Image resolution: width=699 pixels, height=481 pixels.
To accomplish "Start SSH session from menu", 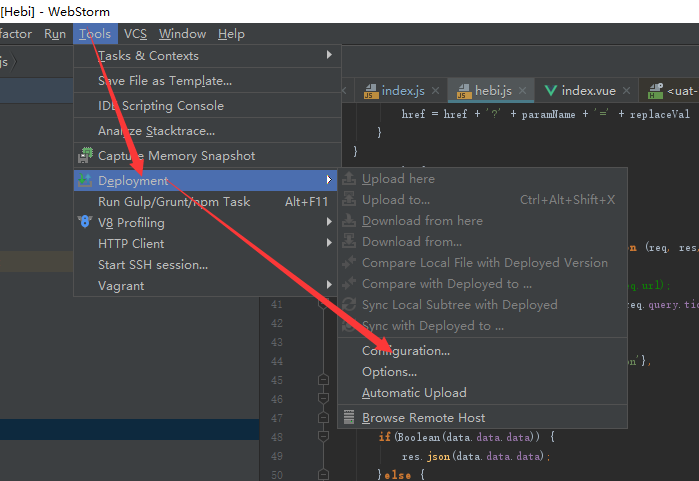I will (206, 264).
